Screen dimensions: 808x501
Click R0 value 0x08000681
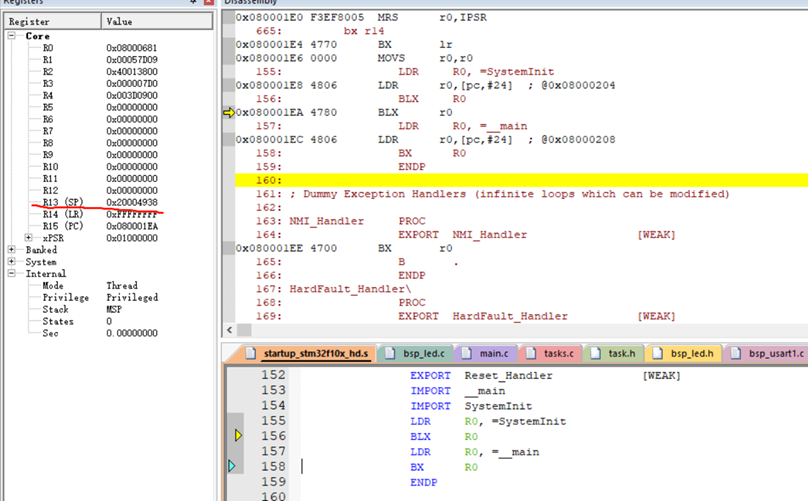pyautogui.click(x=132, y=48)
